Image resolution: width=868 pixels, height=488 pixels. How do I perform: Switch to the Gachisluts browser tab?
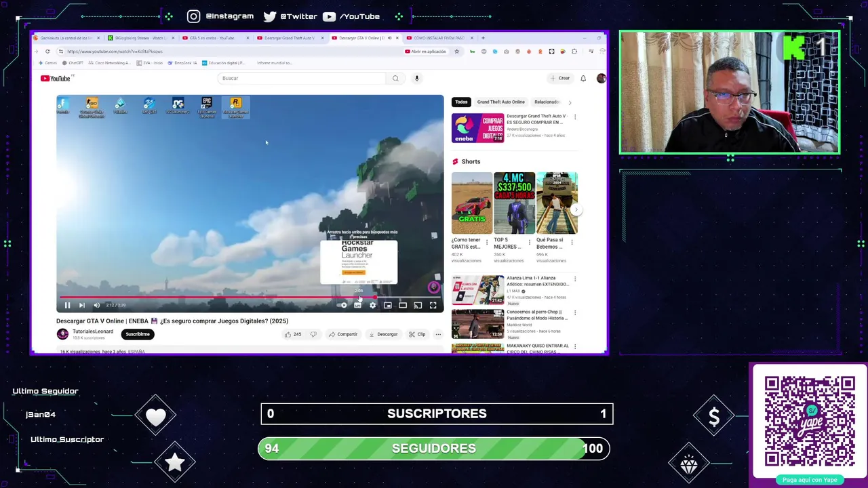coord(66,38)
